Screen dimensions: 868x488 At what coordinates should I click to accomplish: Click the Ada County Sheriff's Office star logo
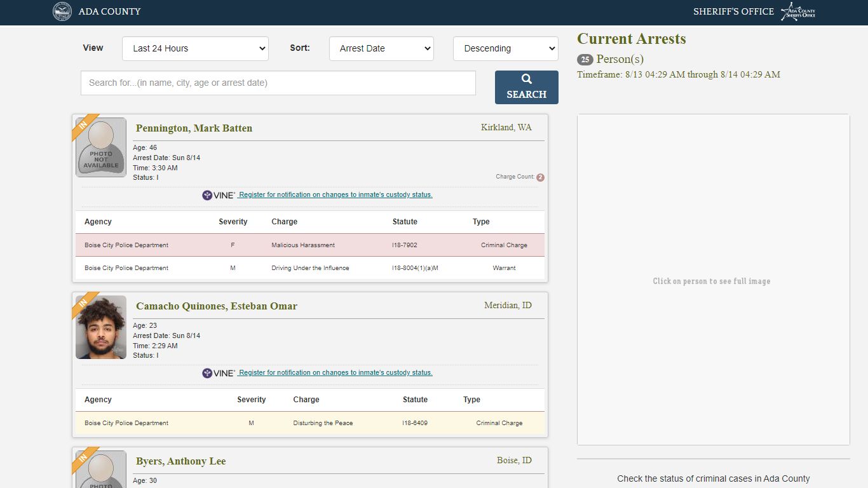coord(798,11)
